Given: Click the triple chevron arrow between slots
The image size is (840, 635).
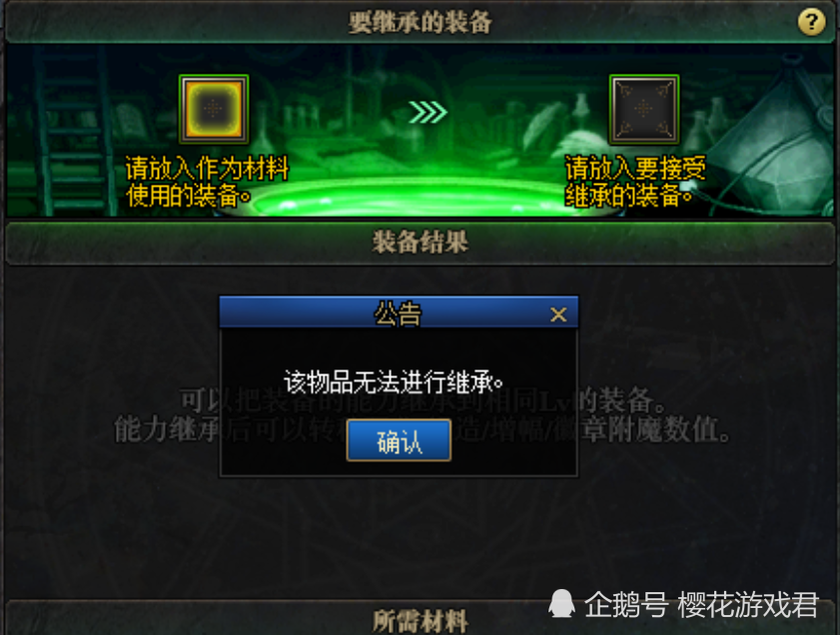Looking at the screenshot, I should pyautogui.click(x=427, y=112).
